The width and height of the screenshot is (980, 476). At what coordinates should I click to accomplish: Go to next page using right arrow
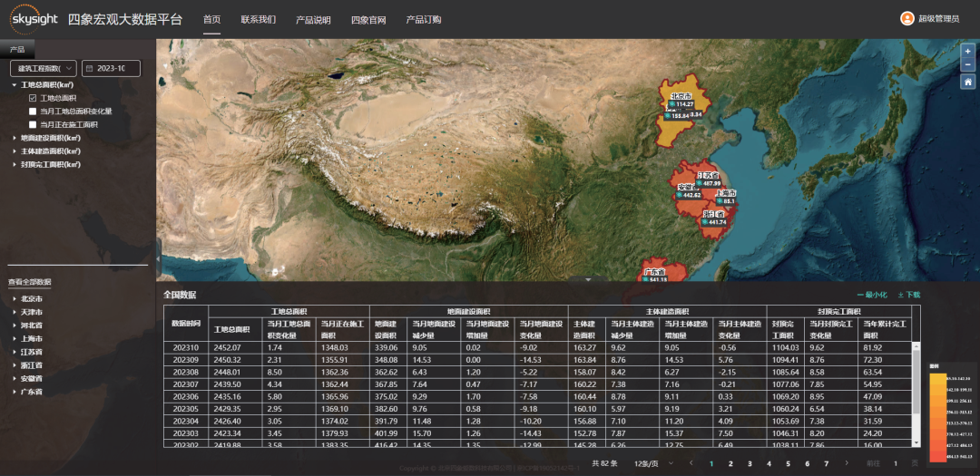click(x=847, y=463)
